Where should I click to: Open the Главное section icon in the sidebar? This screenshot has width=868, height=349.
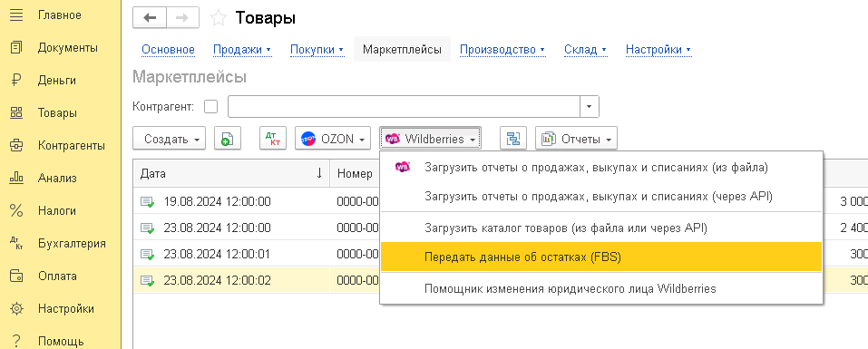16,15
